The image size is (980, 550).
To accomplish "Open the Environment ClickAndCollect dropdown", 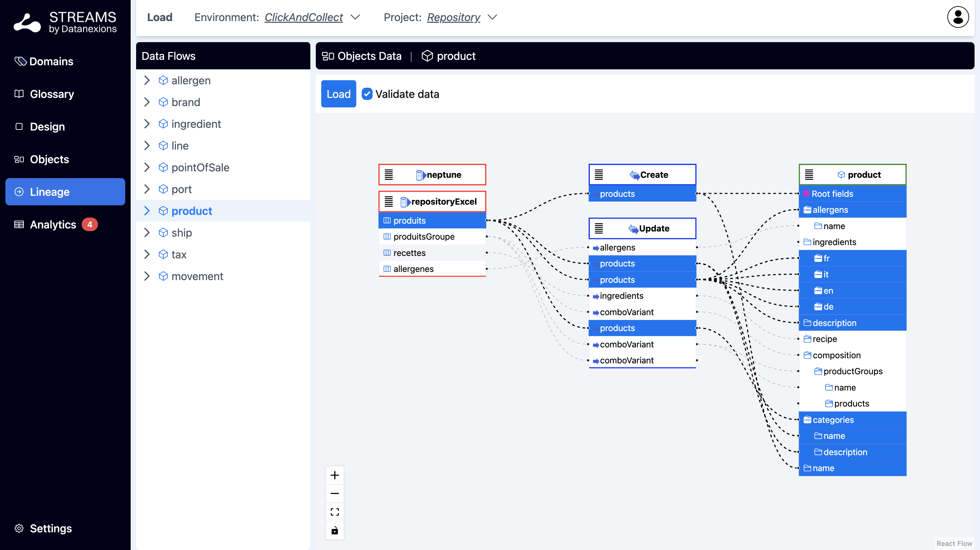I will click(x=355, y=17).
